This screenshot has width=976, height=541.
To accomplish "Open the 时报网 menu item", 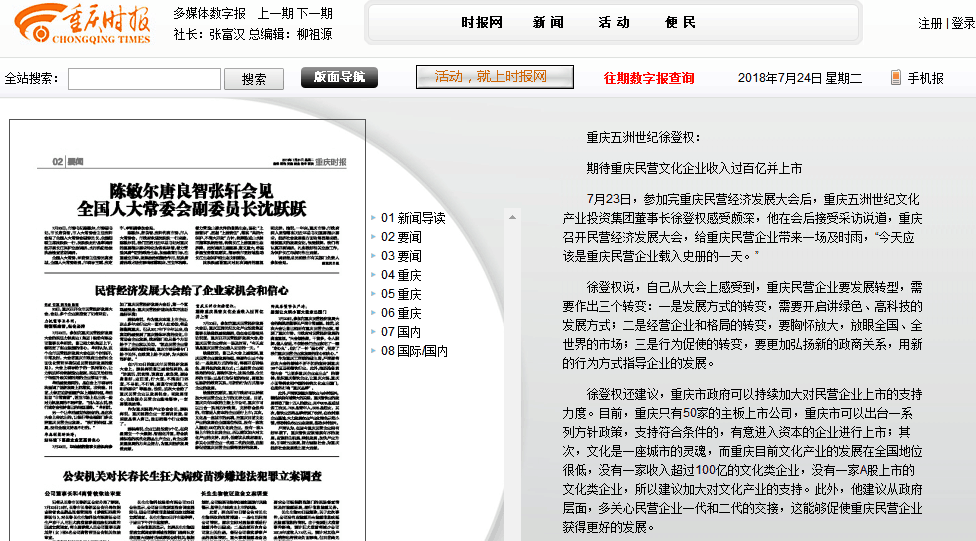I will pos(482,22).
